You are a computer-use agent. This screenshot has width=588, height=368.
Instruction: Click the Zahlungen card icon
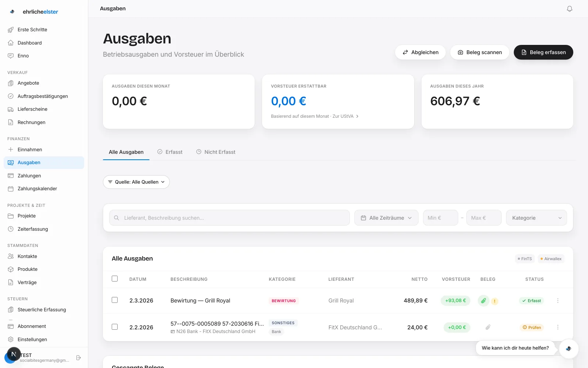point(11,176)
